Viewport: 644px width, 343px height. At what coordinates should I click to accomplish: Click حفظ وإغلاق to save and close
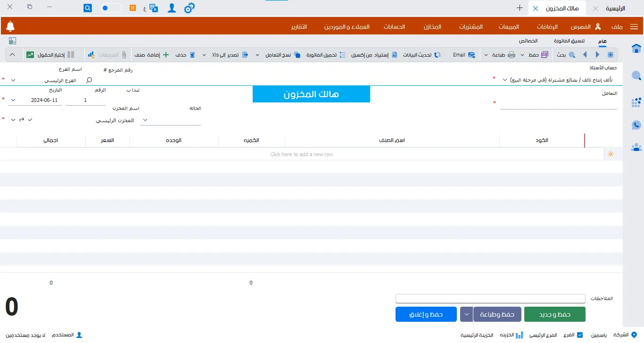pos(426,314)
